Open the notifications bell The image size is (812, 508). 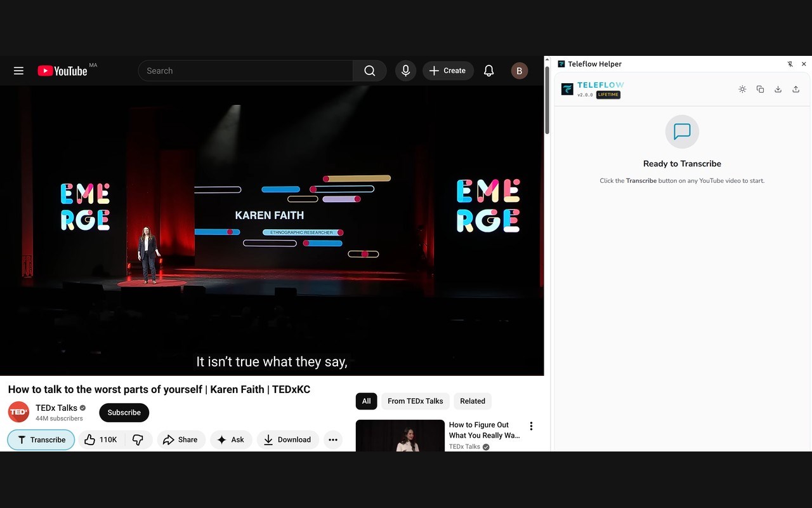coord(488,71)
